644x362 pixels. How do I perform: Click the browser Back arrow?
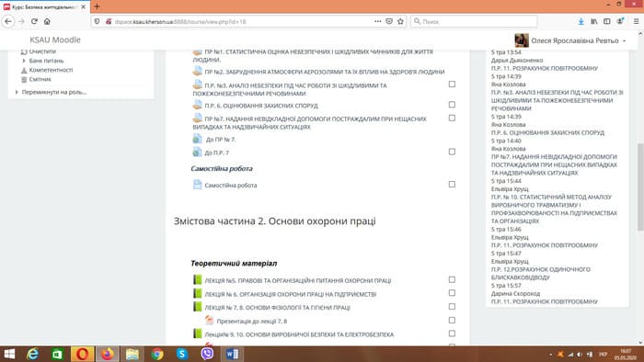[x=8, y=21]
